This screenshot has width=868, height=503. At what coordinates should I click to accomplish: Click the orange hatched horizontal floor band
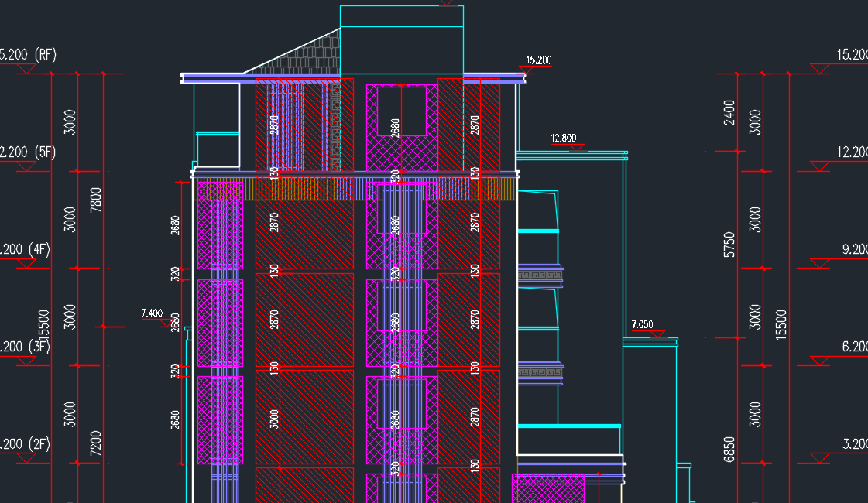pos(310,189)
